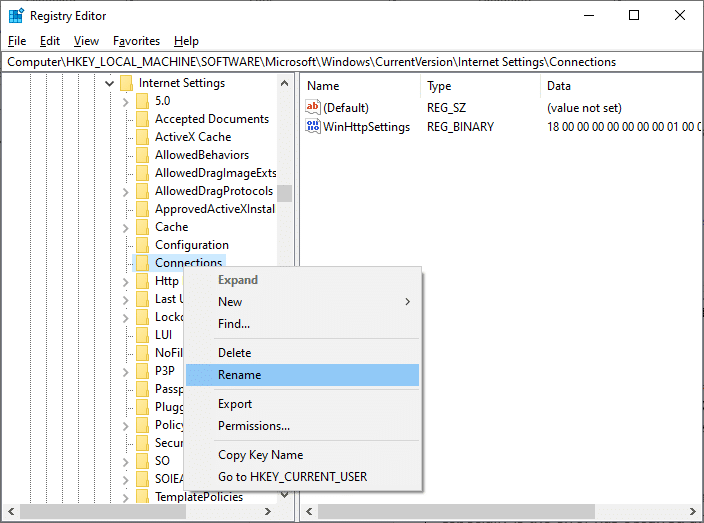Click the Data column header
Screen dimensions: 704x523
click(x=621, y=86)
